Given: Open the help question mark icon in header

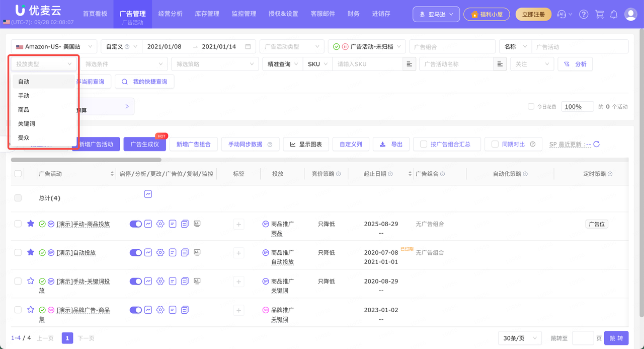Looking at the screenshot, I should (584, 15).
